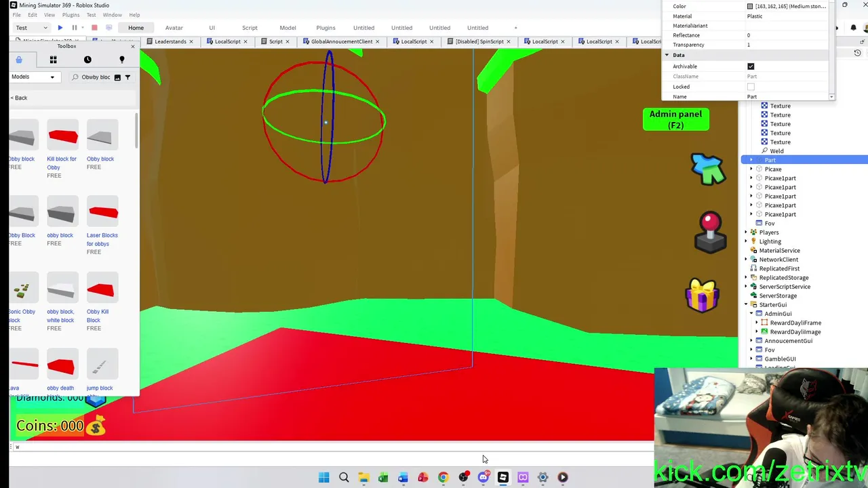This screenshot has height=488, width=868.
Task: Edit the Material property value Plastic
Action: [x=787, y=16]
